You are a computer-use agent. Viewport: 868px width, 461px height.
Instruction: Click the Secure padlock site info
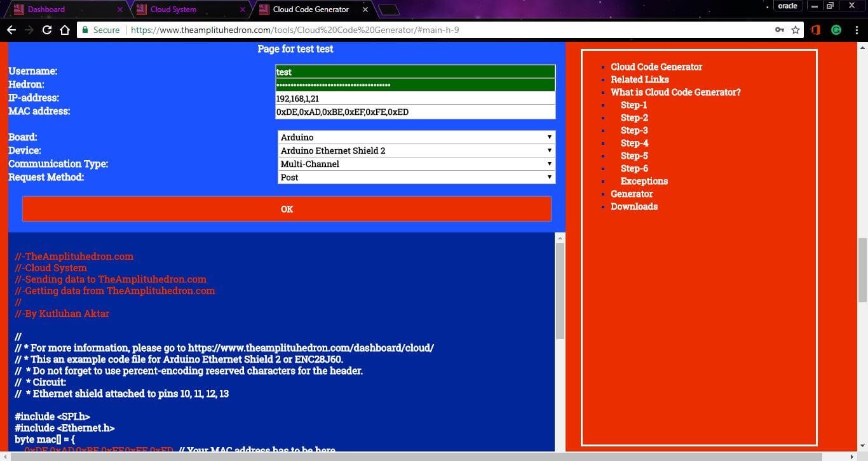tap(100, 30)
